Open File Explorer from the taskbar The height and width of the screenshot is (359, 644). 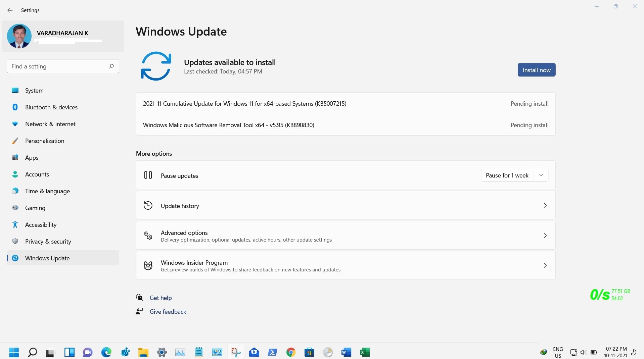click(143, 352)
